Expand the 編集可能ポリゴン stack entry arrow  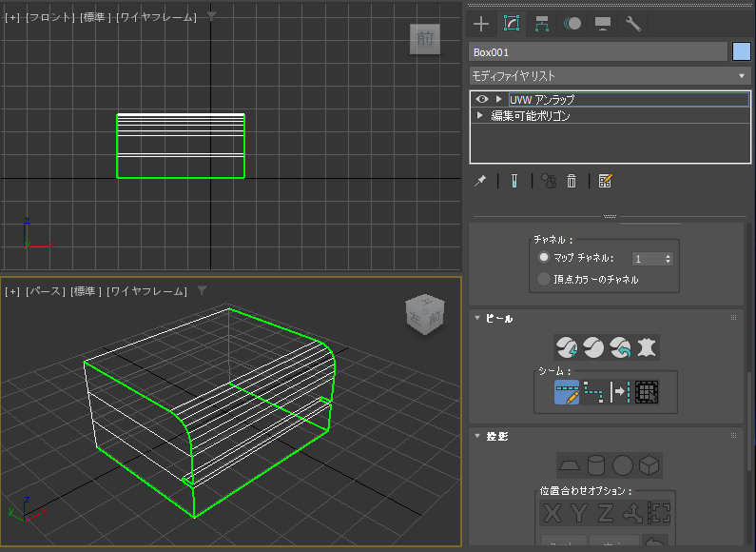click(x=479, y=115)
